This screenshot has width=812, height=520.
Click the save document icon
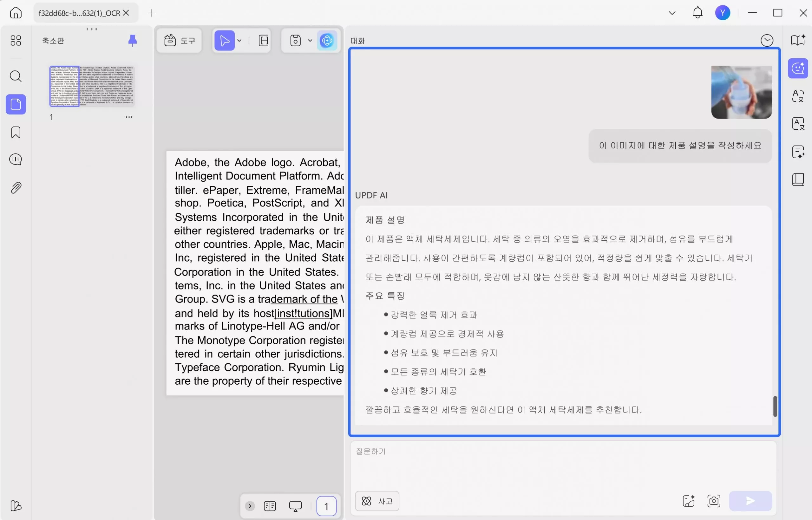tap(296, 41)
